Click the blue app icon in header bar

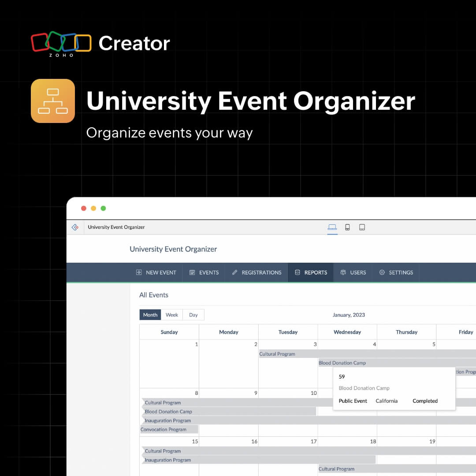coord(75,227)
